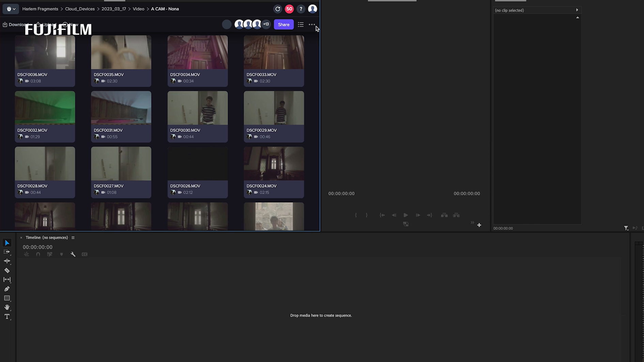The width and height of the screenshot is (644, 362).
Task: Switch to list view
Action: [x=301, y=25]
